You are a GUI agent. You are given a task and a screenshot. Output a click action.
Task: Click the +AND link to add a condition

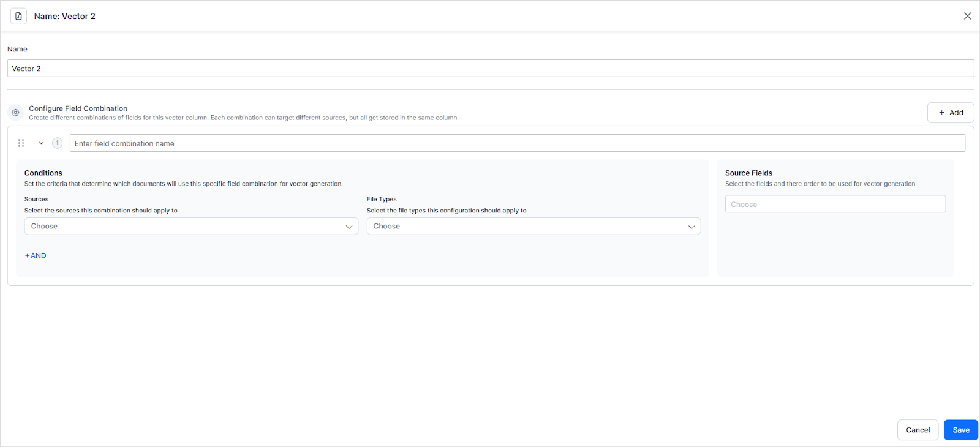tap(36, 256)
